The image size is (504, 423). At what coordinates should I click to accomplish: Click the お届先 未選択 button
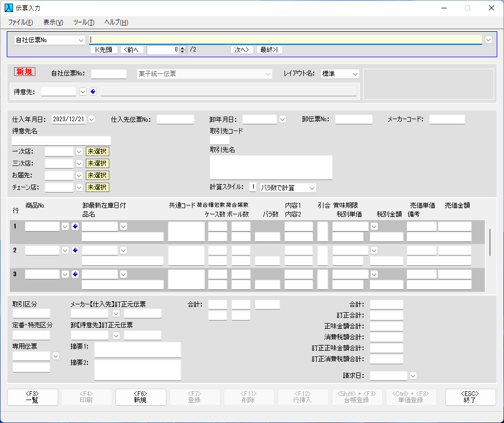click(97, 175)
